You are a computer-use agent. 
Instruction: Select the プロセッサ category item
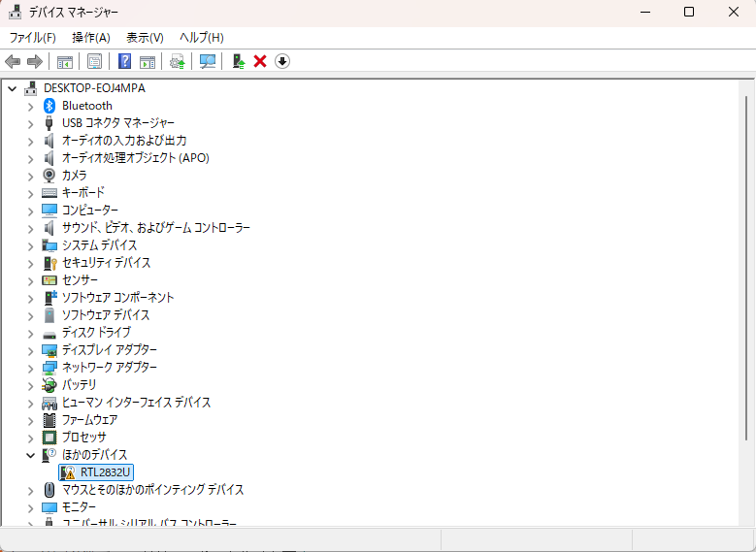tap(83, 438)
